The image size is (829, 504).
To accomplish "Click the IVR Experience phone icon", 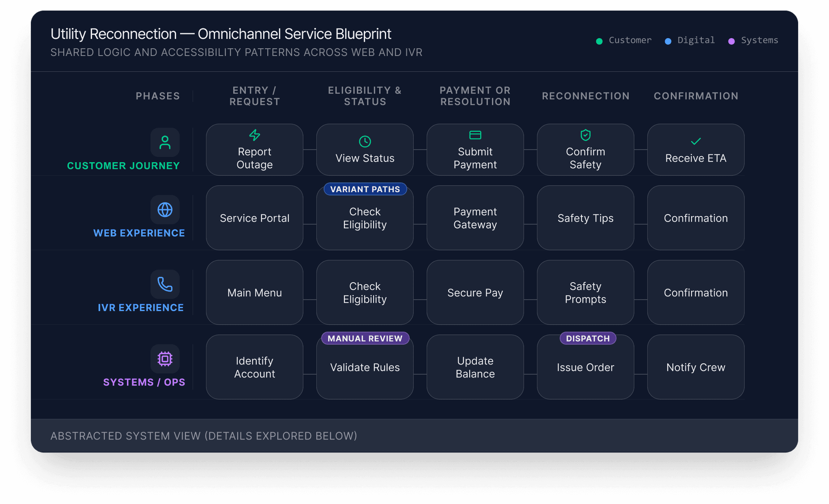I will click(x=165, y=284).
